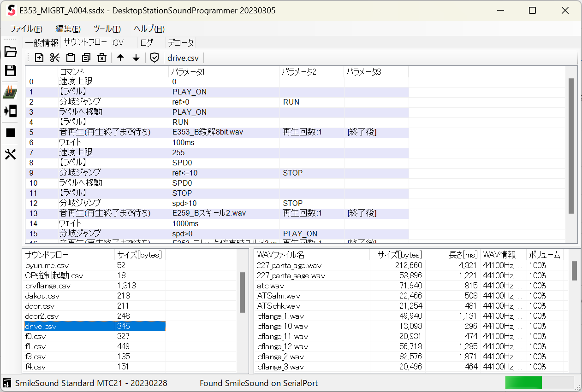582x392 pixels.
Task: Click the circuit board write icon
Action: tap(10, 92)
